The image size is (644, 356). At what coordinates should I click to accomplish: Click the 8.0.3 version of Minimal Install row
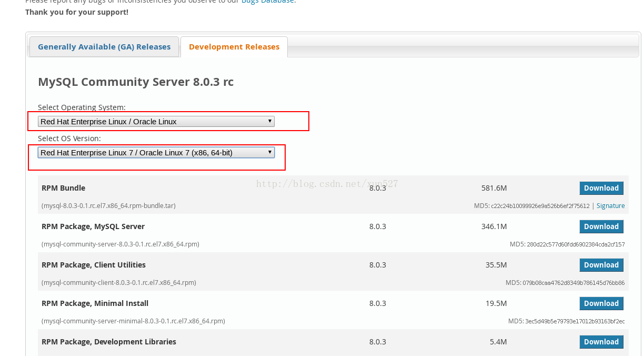378,303
